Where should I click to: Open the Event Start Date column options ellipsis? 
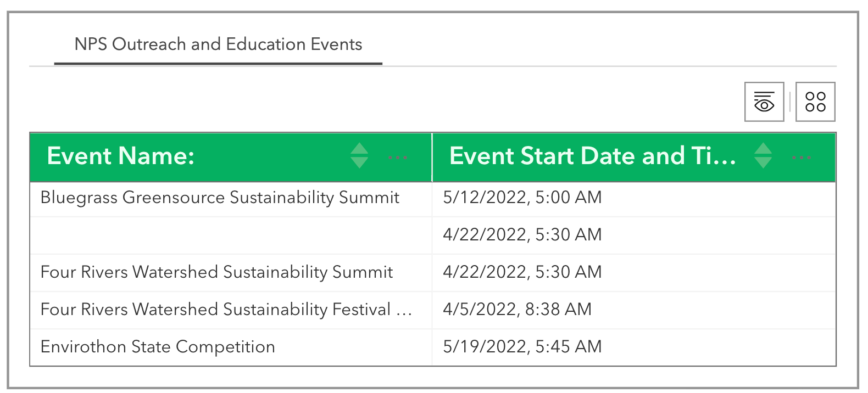(x=802, y=158)
